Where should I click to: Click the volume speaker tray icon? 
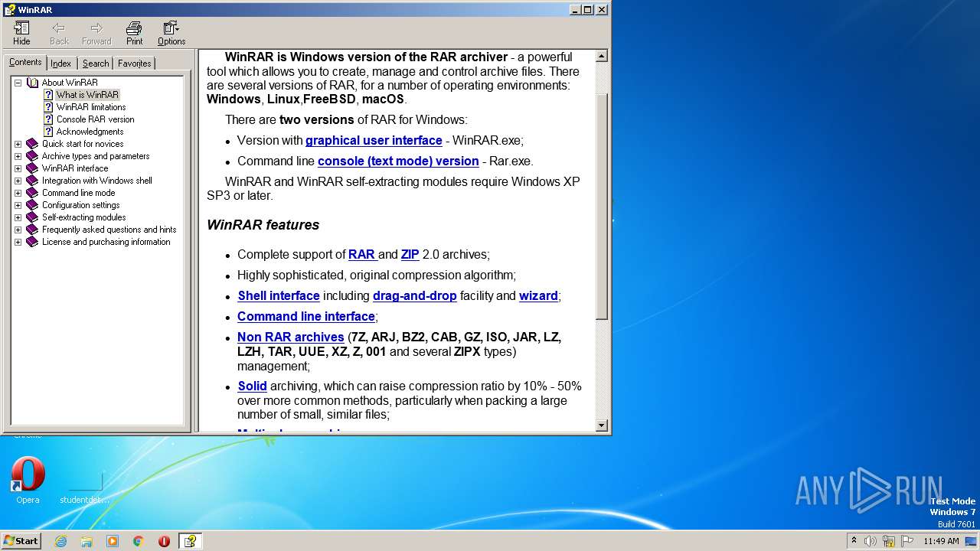click(871, 541)
